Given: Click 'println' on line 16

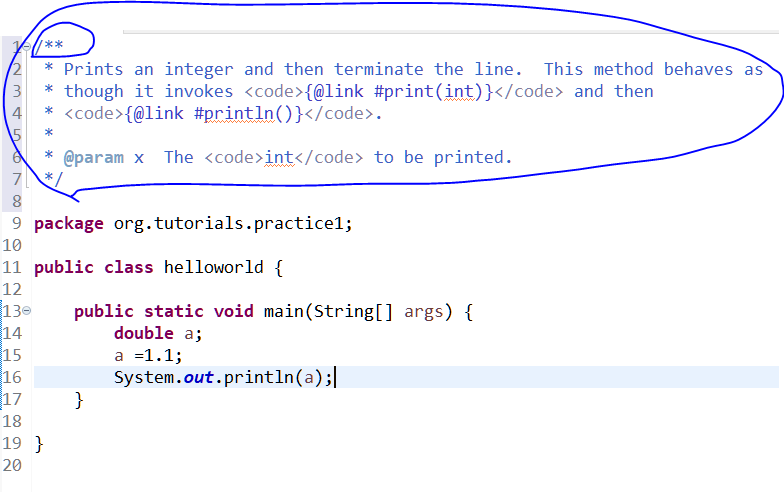Looking at the screenshot, I should pyautogui.click(x=258, y=378).
